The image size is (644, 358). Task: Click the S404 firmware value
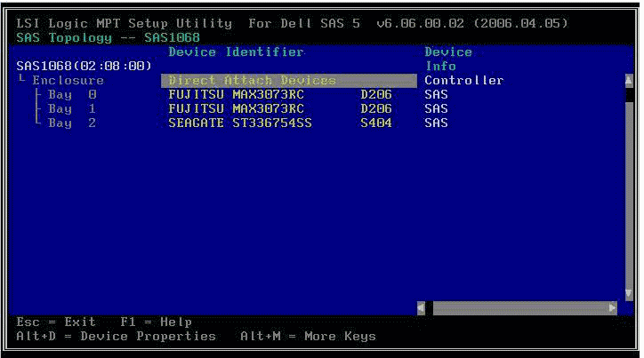click(376, 123)
